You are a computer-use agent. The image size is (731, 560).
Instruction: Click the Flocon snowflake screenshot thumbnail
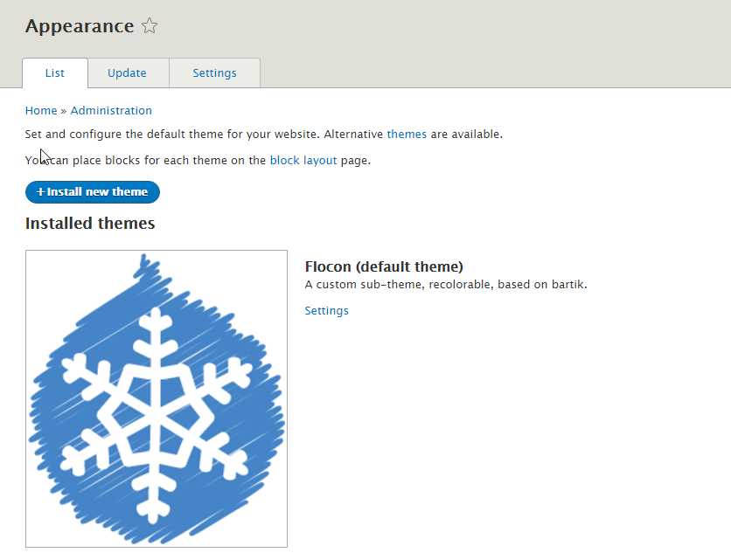(157, 398)
